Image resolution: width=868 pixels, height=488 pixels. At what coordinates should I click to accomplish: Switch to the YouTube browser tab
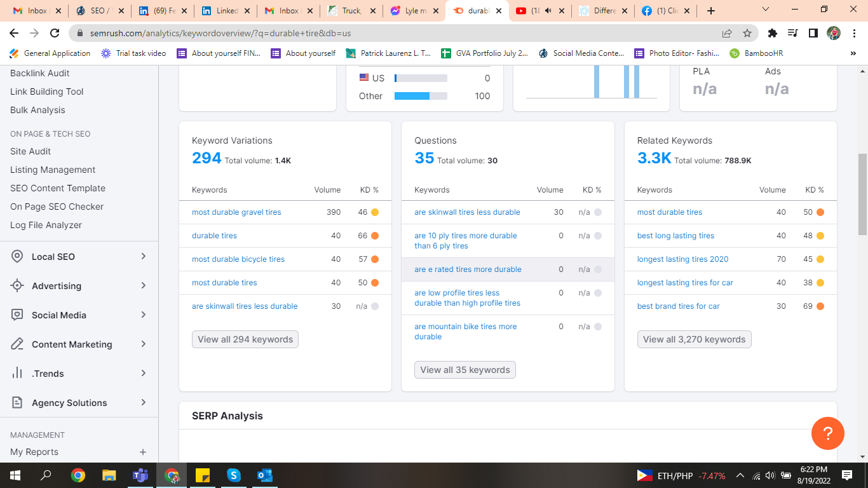[539, 11]
